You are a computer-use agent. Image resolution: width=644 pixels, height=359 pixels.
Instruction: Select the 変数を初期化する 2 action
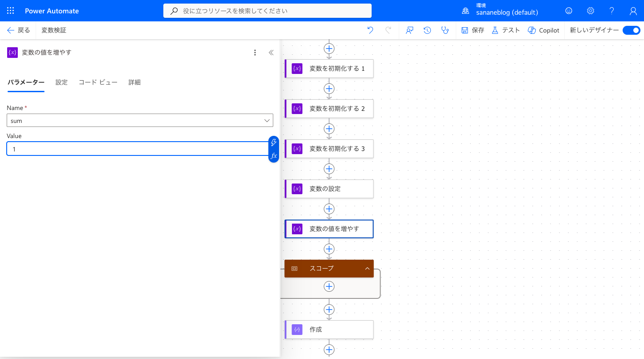[x=329, y=109]
